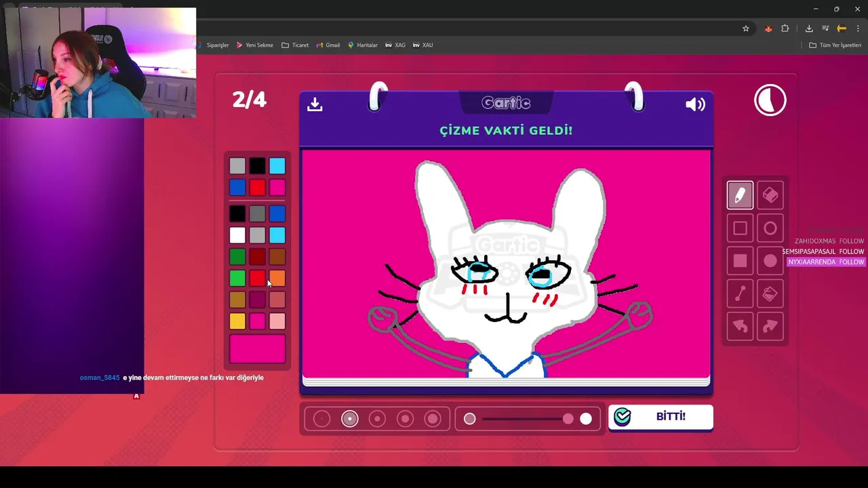Open the Yeni Sekme bookmark

(255, 45)
